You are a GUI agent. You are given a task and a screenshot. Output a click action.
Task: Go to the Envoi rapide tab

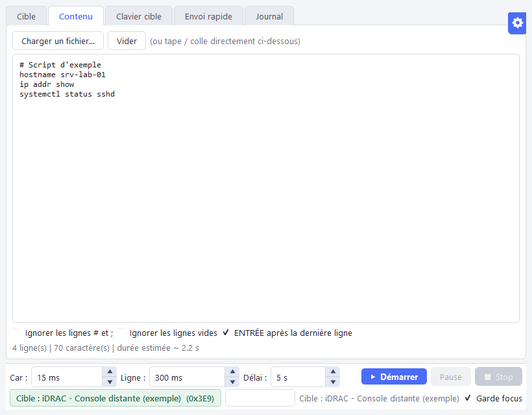208,16
